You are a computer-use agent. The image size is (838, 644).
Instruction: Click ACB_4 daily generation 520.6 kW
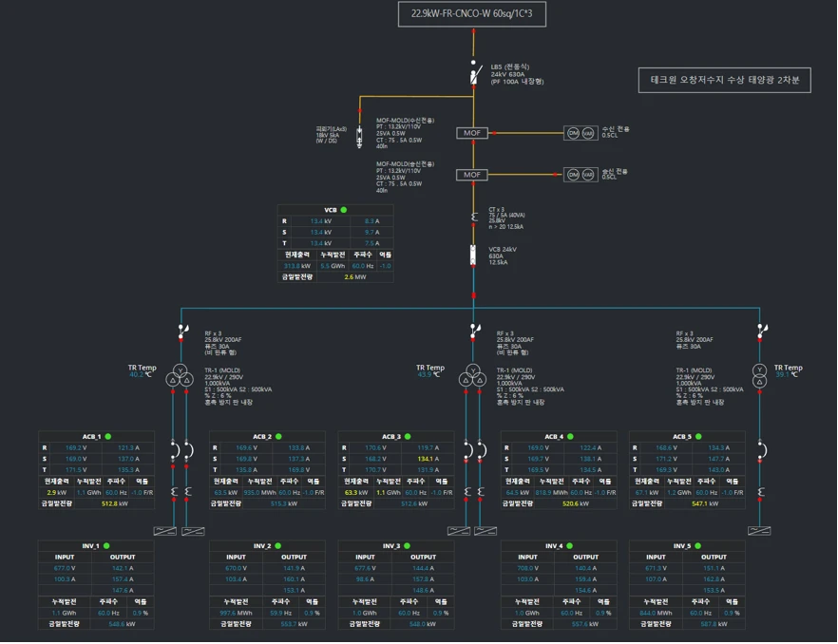pyautogui.click(x=575, y=503)
